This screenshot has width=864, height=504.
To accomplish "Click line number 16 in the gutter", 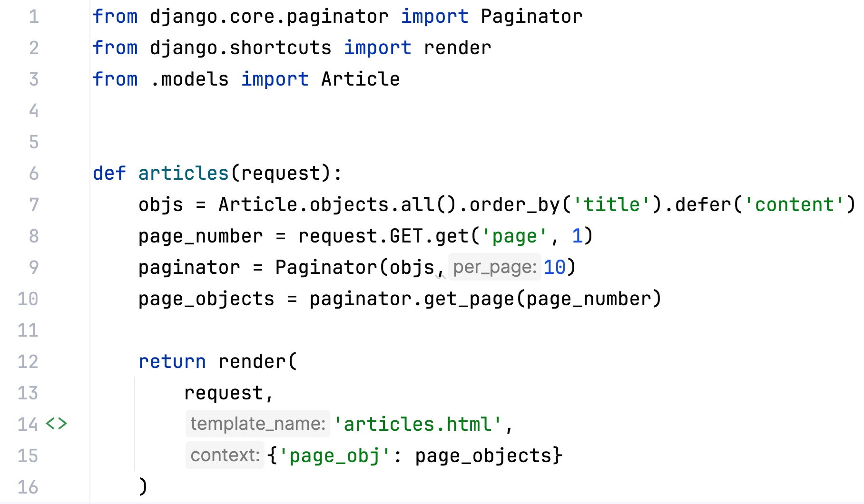I will point(28,487).
